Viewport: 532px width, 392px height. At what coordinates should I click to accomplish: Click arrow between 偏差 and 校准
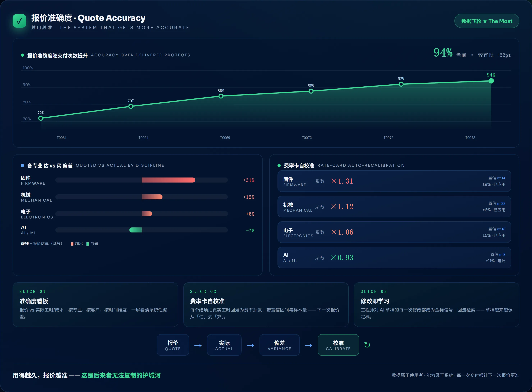click(309, 345)
